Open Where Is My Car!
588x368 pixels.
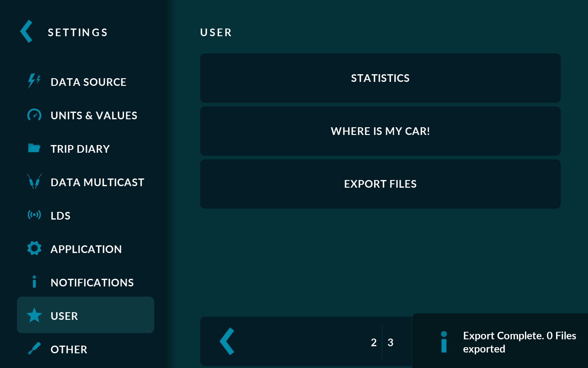click(380, 131)
